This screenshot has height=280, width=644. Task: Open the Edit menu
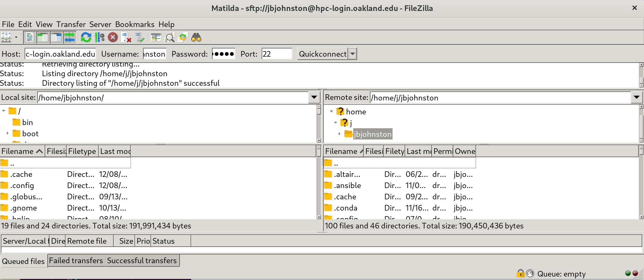pos(25,24)
